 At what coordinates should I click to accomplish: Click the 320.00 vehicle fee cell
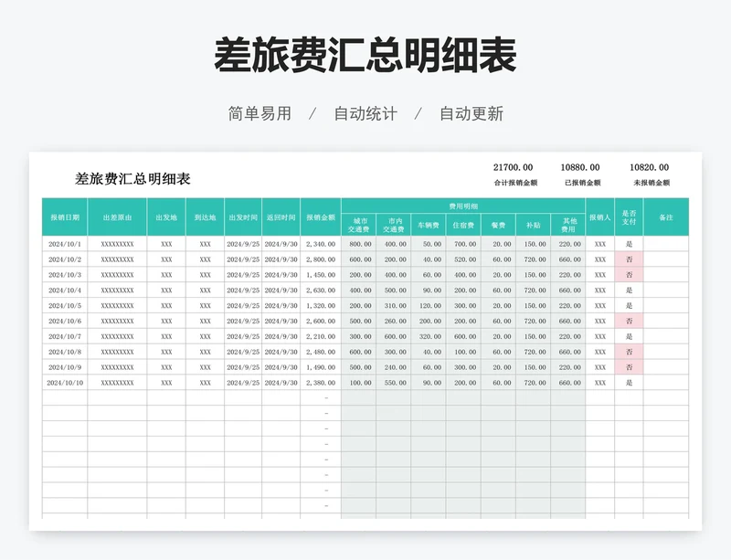click(x=429, y=336)
